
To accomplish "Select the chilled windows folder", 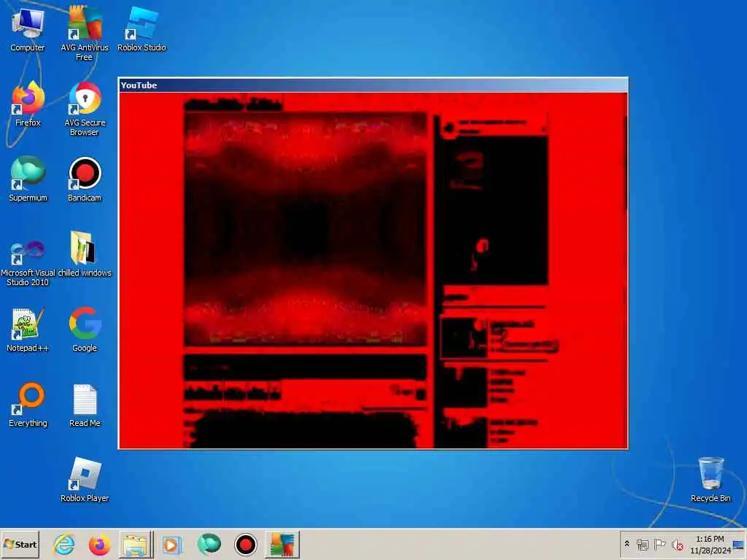I will 85,254.
